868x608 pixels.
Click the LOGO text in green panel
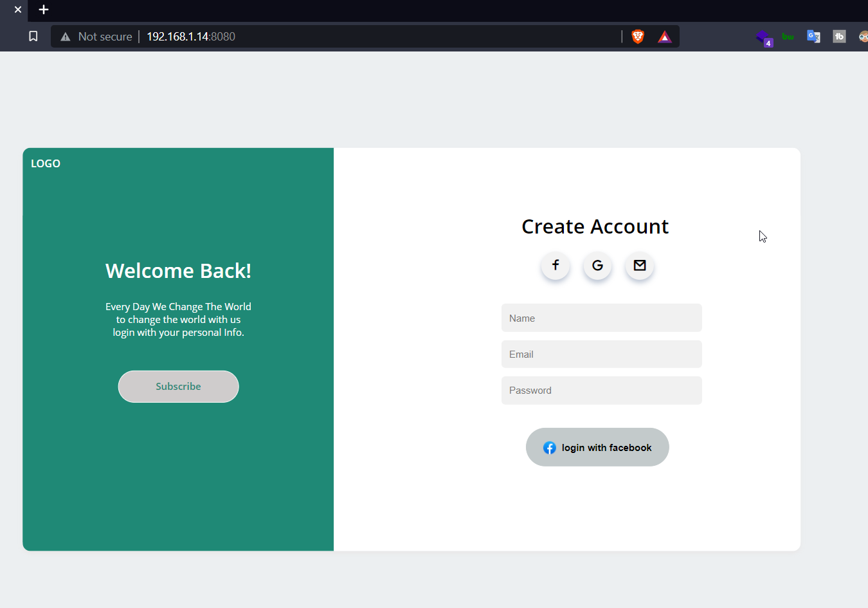coord(46,163)
